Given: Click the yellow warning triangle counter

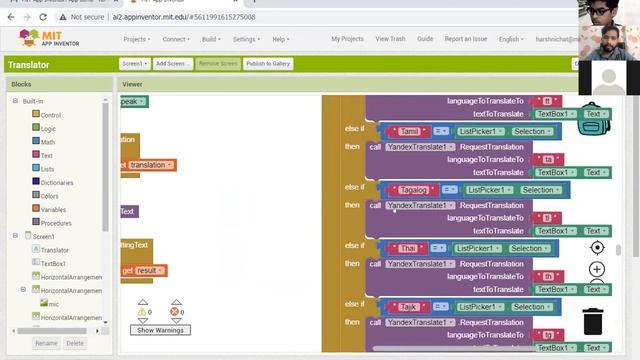Looking at the screenshot, I should point(142,312).
